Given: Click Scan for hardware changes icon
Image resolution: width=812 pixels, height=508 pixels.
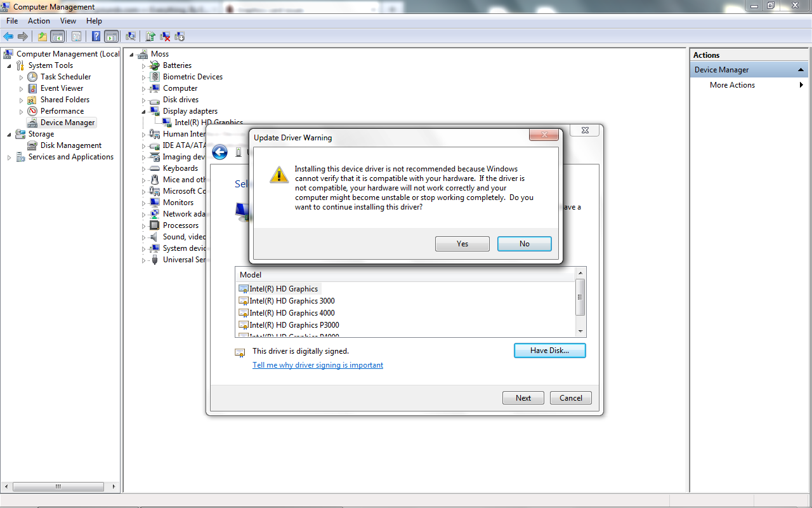Looking at the screenshot, I should [131, 36].
